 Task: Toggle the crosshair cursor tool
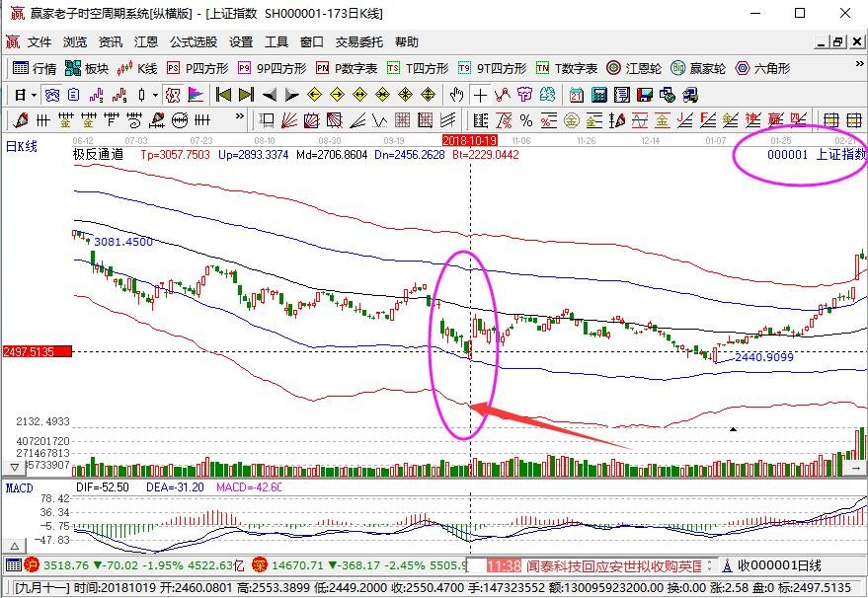click(x=480, y=95)
